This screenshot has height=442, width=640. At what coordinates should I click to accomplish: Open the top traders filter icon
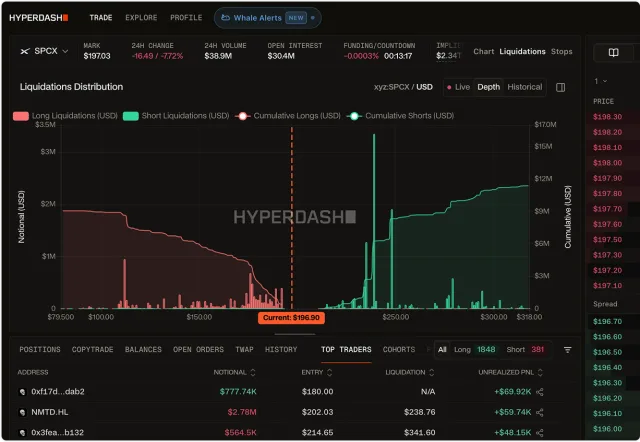coord(567,350)
